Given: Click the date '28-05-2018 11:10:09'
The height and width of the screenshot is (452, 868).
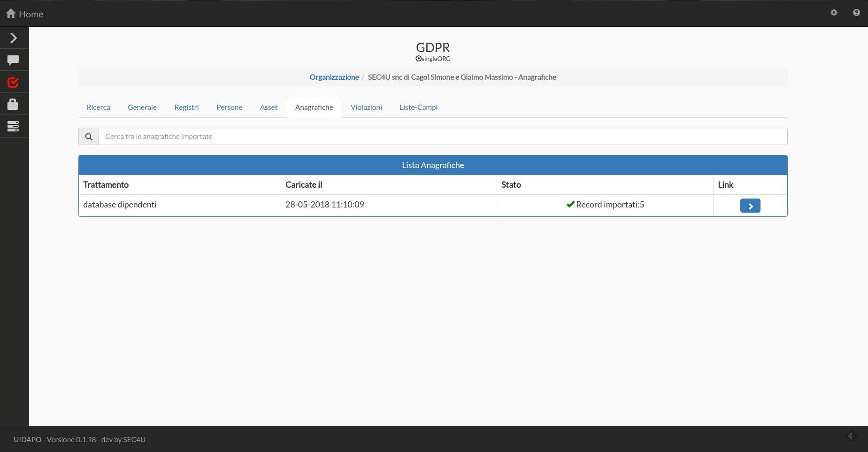Looking at the screenshot, I should 325,205.
